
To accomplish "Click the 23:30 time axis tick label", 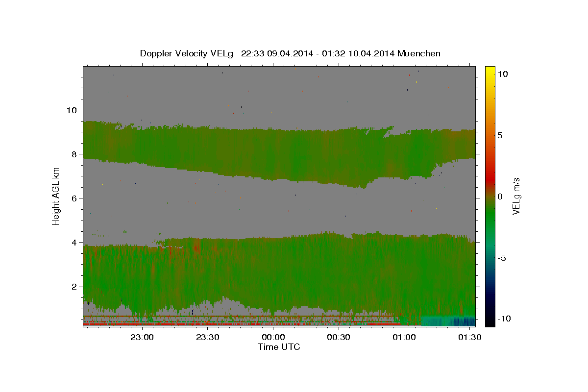I will point(207,337).
